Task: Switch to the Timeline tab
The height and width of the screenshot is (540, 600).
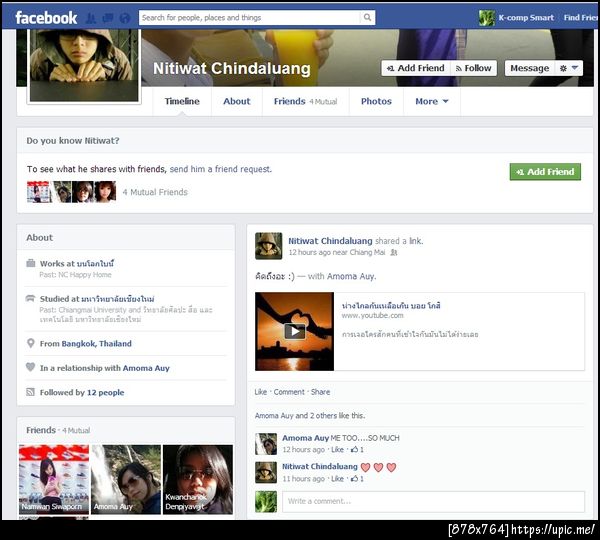Action: pos(182,101)
